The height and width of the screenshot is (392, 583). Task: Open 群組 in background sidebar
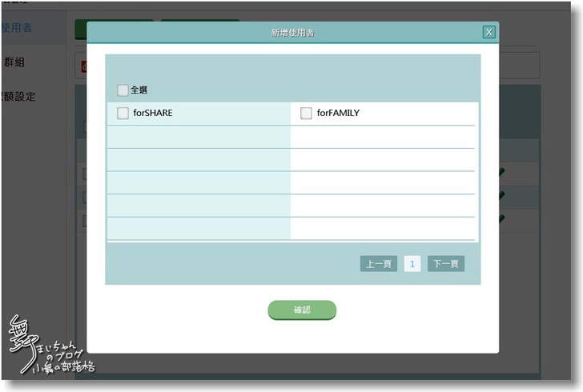coord(14,62)
